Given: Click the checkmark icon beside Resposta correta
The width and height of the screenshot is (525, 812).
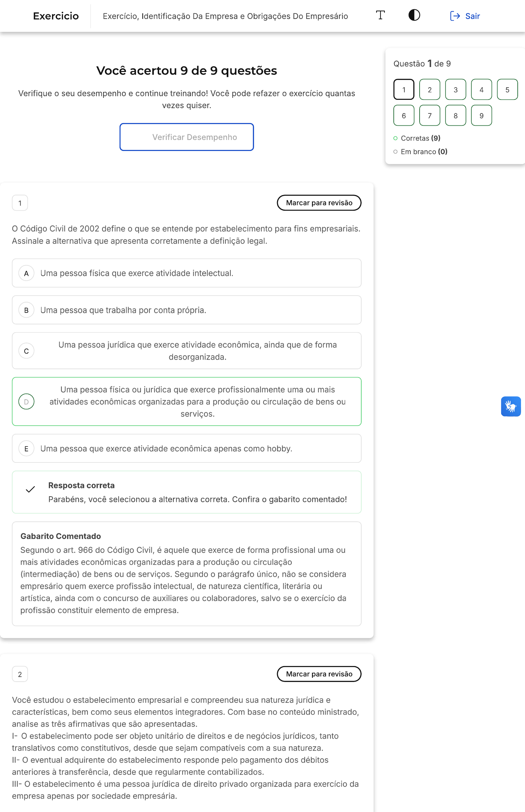Looking at the screenshot, I should pyautogui.click(x=30, y=489).
